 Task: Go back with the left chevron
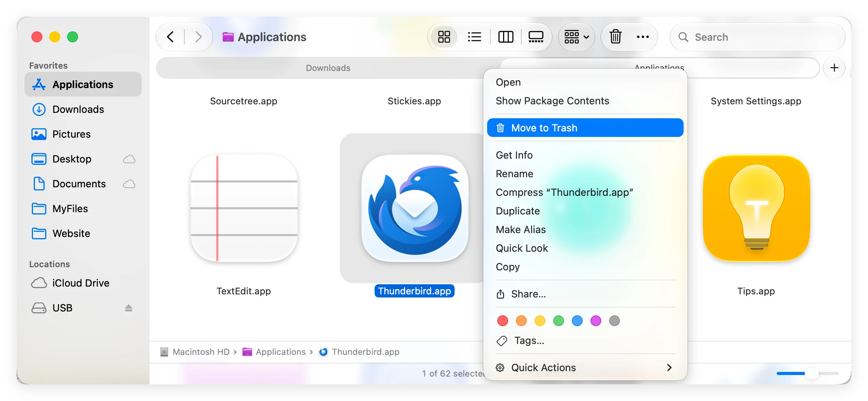pos(170,37)
